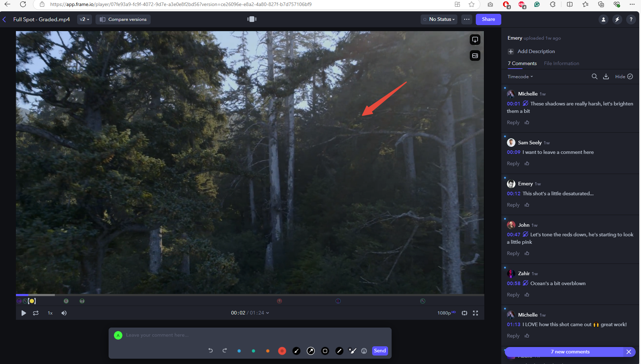
Task: Clear annotations with the brush-x icon
Action: (x=352, y=351)
